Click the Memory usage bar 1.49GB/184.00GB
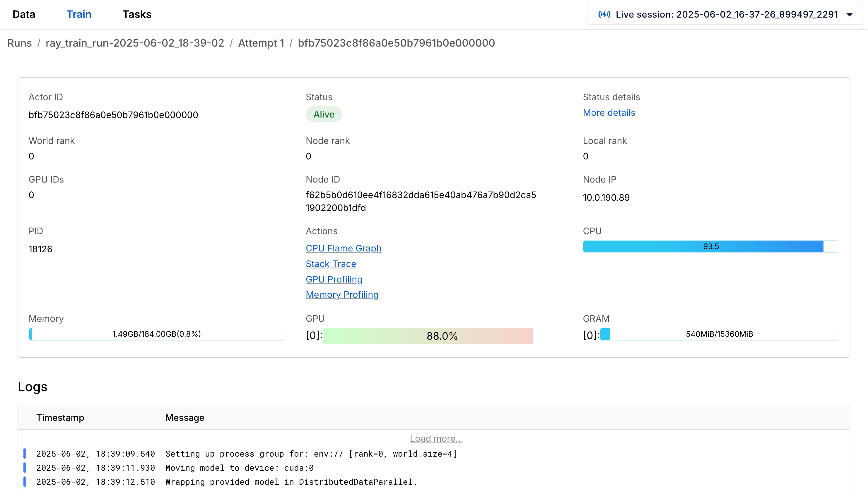 pos(157,334)
